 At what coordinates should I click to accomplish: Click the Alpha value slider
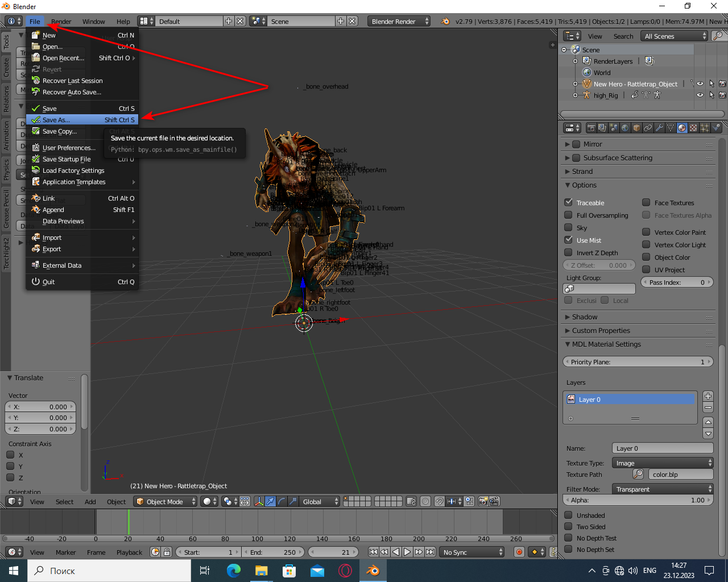tap(638, 500)
